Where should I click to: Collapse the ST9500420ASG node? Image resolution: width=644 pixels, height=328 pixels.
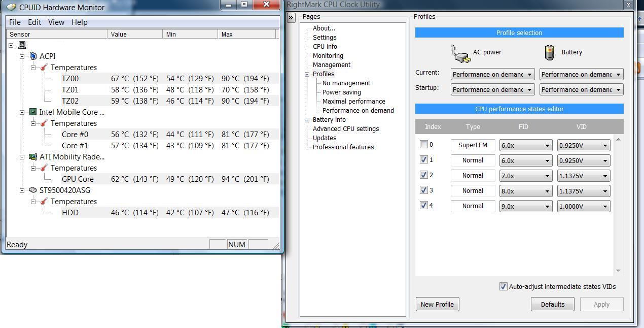[22, 190]
